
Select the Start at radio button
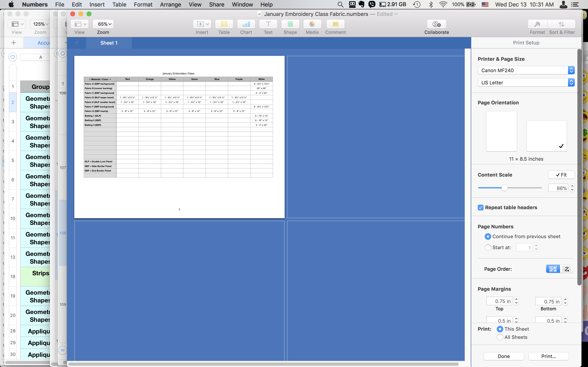(488, 247)
